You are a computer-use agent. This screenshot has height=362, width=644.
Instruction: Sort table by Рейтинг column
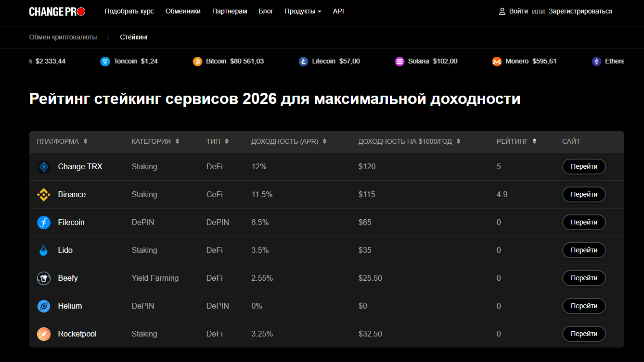[516, 141]
